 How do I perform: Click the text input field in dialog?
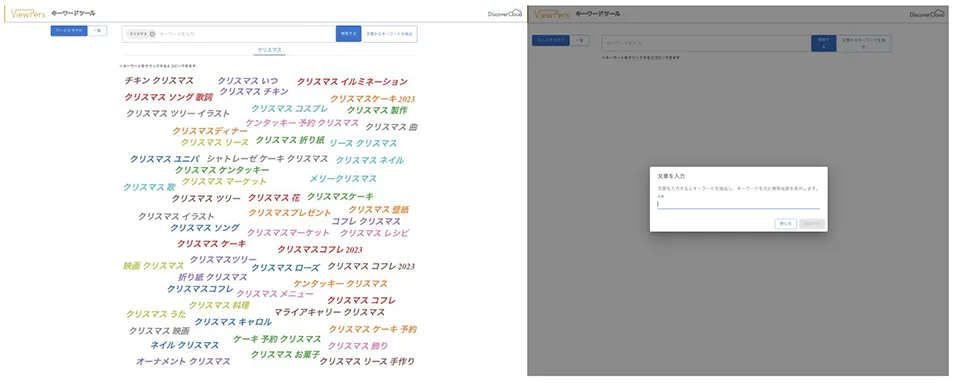738,204
